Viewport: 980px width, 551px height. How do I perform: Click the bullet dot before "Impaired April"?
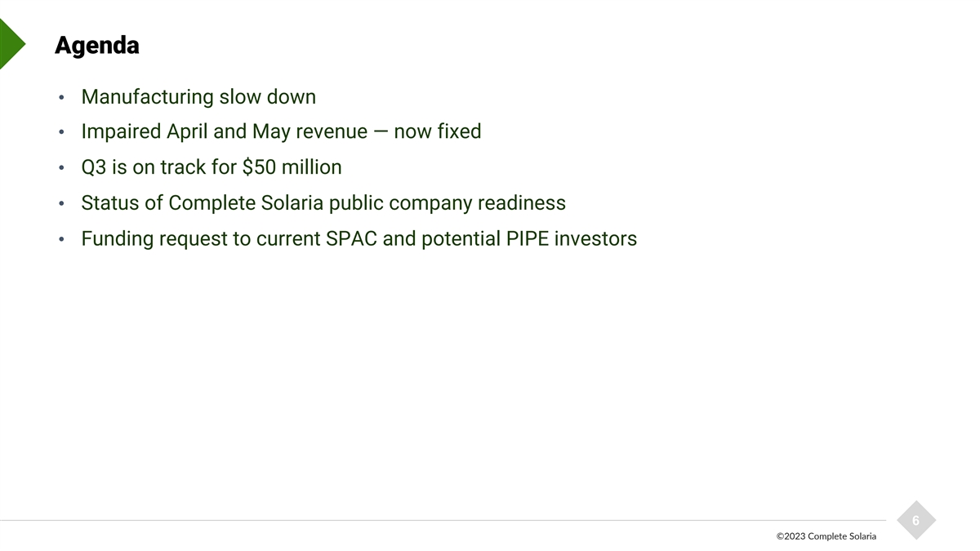point(62,134)
